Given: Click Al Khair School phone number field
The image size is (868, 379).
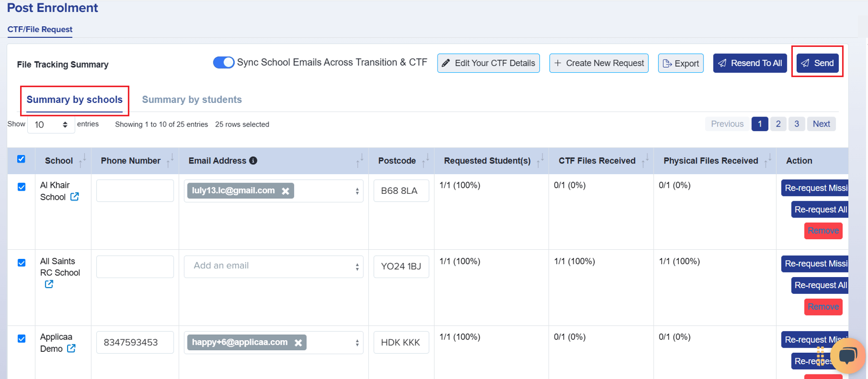Looking at the screenshot, I should click(135, 191).
